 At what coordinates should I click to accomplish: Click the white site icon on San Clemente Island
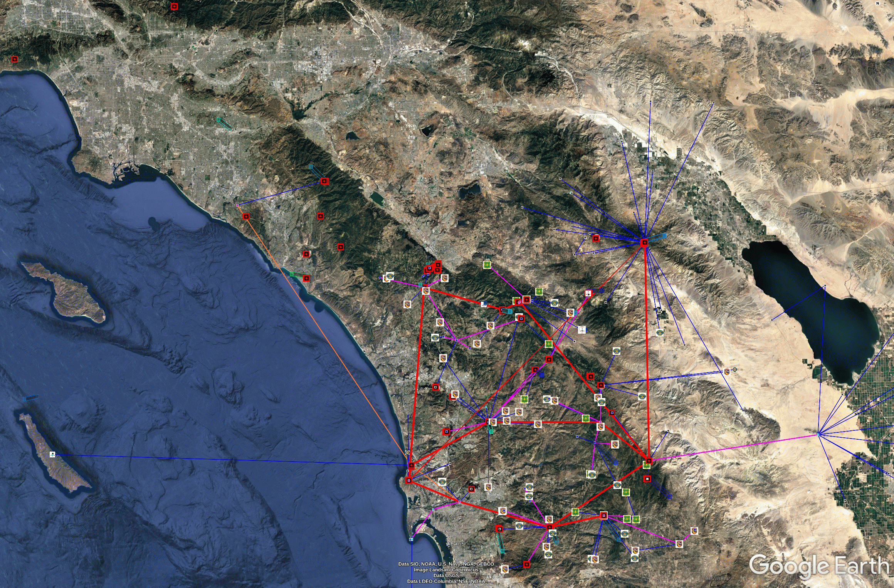pyautogui.click(x=52, y=454)
